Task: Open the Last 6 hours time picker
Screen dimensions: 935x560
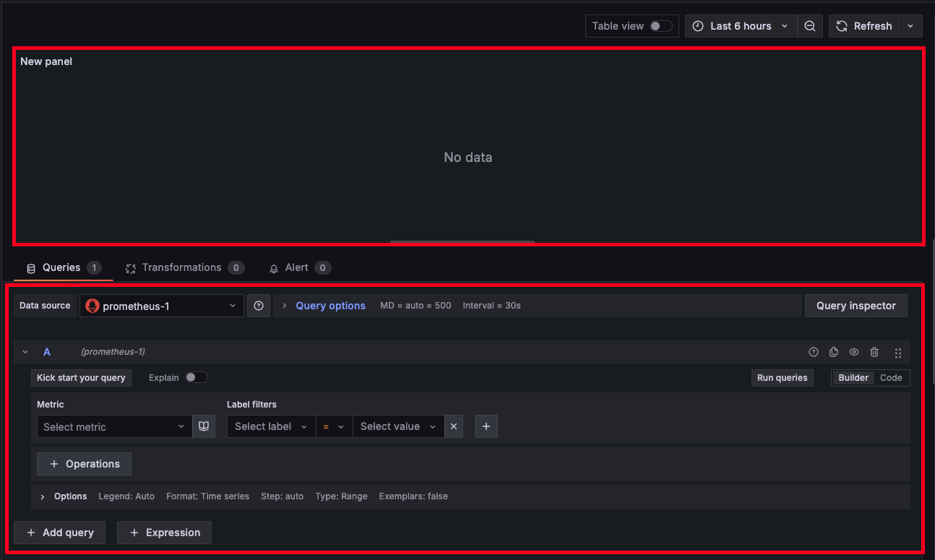Action: pyautogui.click(x=741, y=26)
